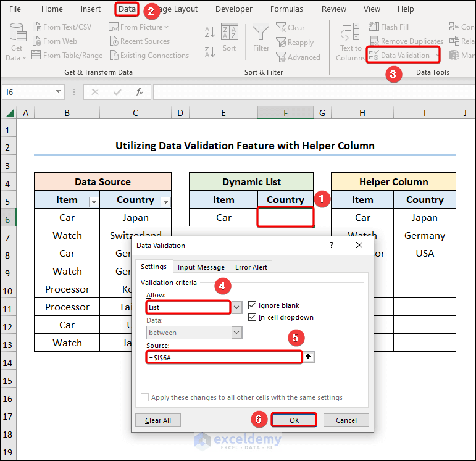Click Remove Duplicates
476x461 pixels.
coord(406,41)
